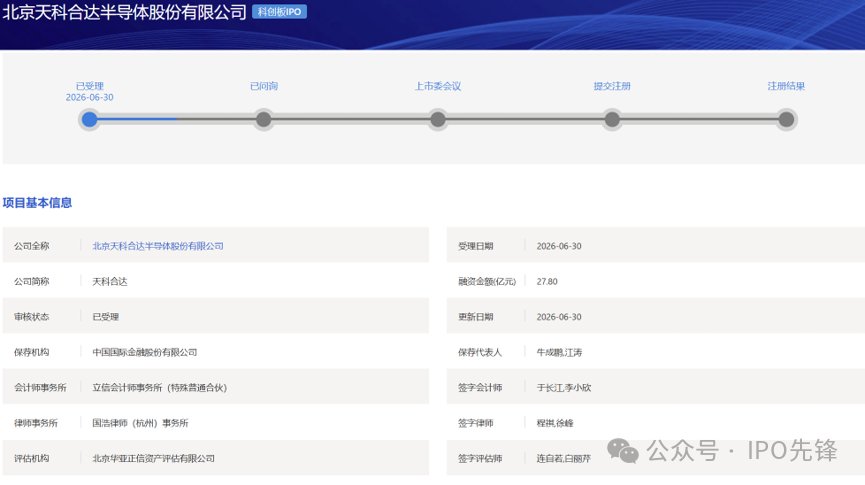Click the 上市委会议 stage label
This screenshot has height=485, width=865.
[x=438, y=86]
